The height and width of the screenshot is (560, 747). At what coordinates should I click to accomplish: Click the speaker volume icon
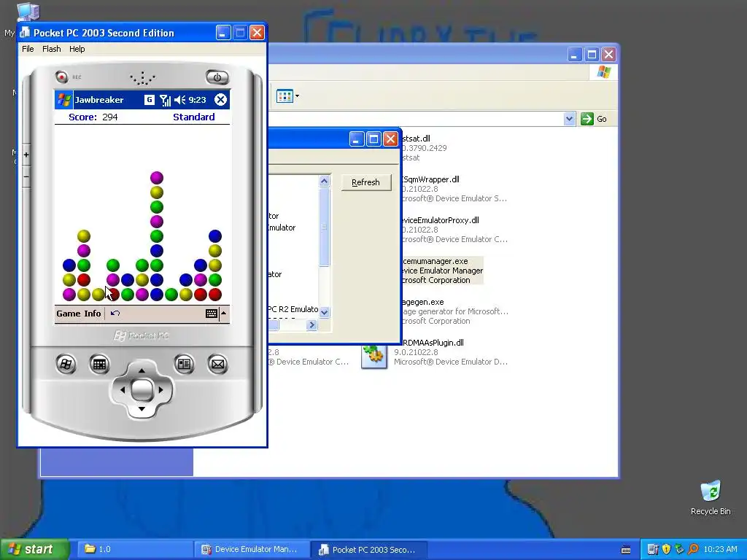pyautogui.click(x=179, y=100)
